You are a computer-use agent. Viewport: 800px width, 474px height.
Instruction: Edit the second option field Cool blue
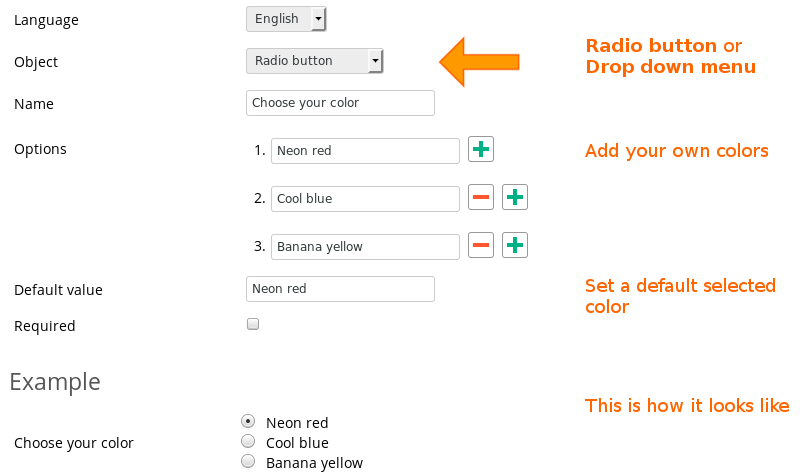coord(365,199)
